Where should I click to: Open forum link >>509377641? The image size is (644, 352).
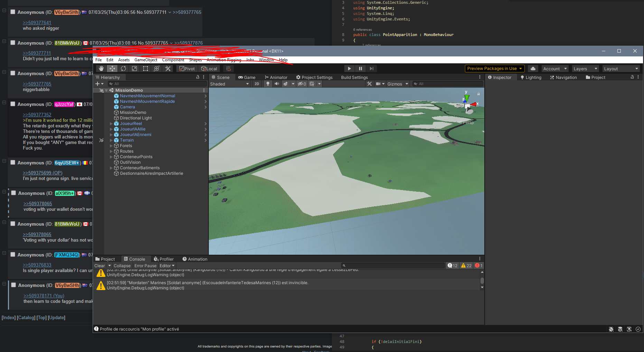click(x=37, y=22)
